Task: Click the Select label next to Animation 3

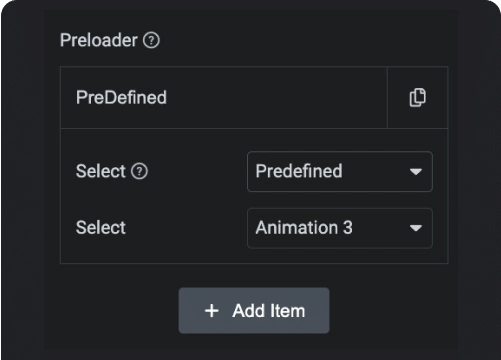Action: (x=101, y=228)
